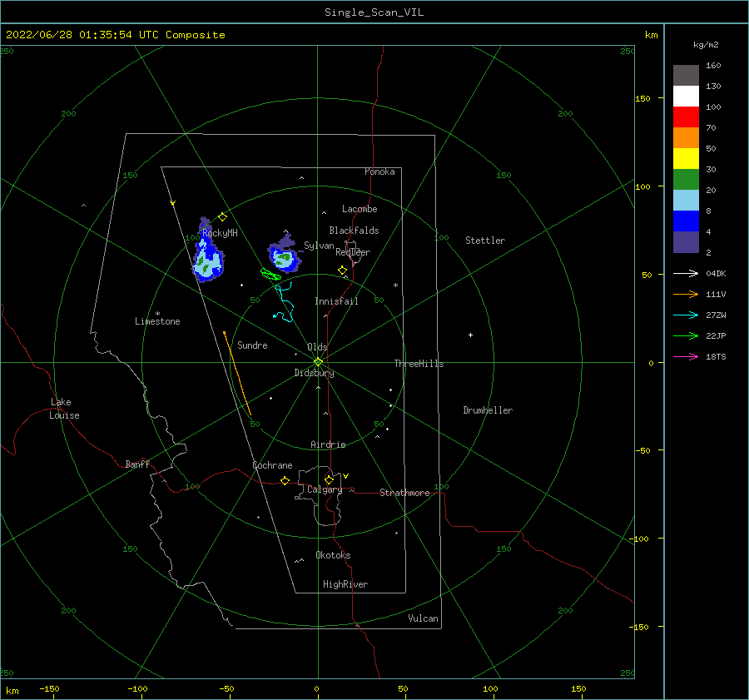The height and width of the screenshot is (700, 749).
Task: Click the plus marker south of Stettler
Action: (x=470, y=335)
